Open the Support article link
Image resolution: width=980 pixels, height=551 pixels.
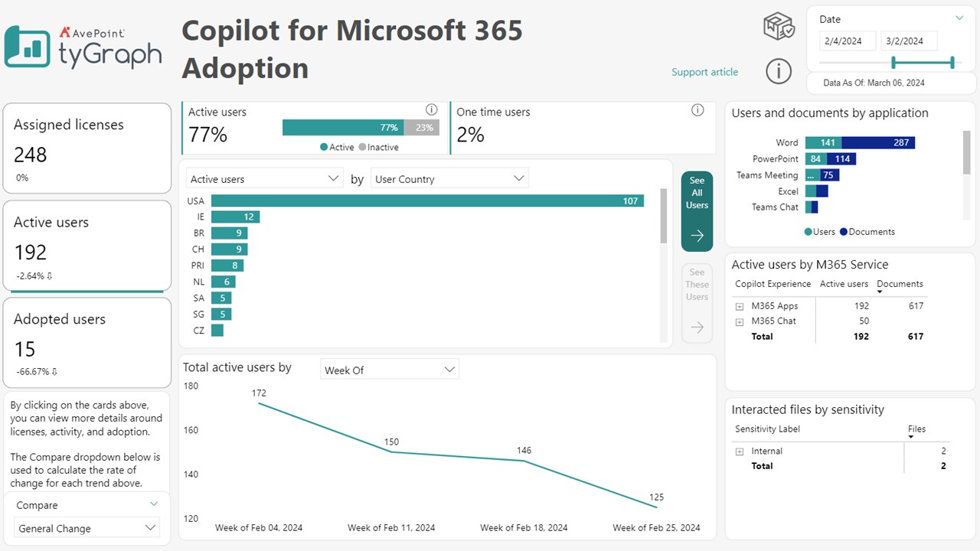[x=704, y=72]
